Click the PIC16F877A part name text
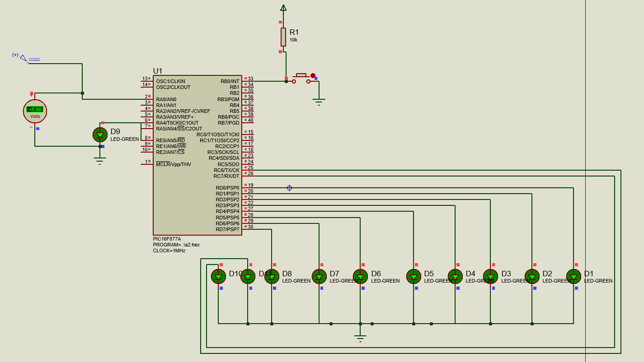This screenshot has height=362, width=644. [167, 239]
